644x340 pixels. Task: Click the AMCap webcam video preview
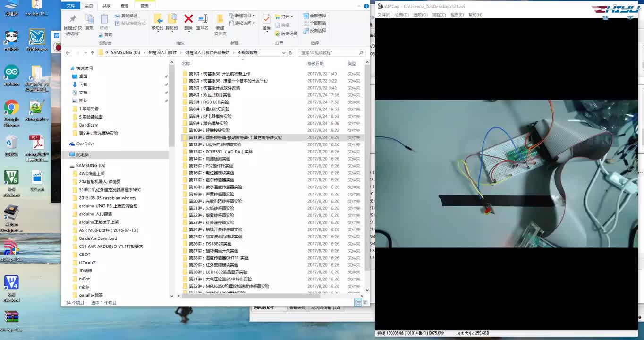click(x=506, y=173)
